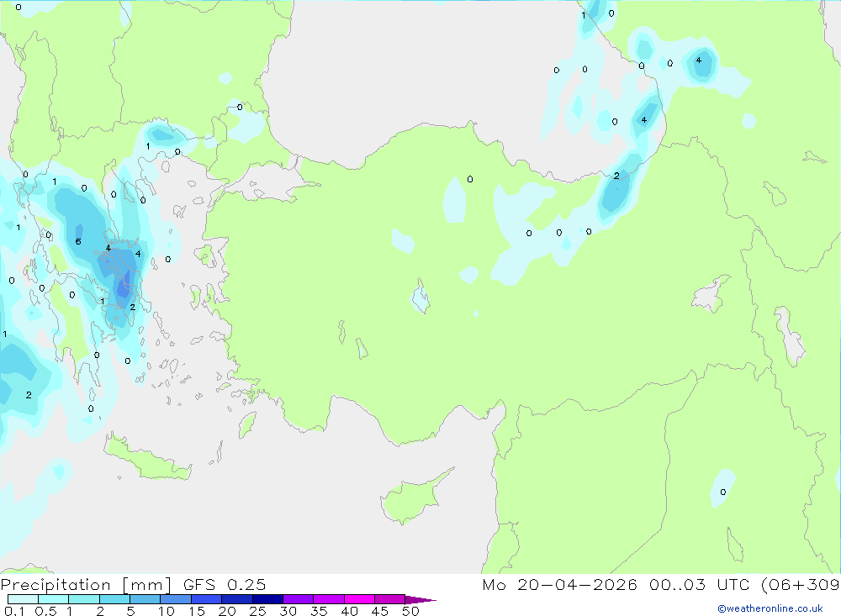The width and height of the screenshot is (841, 616).
Task: Click the legend label '20'
Action: tap(227, 611)
